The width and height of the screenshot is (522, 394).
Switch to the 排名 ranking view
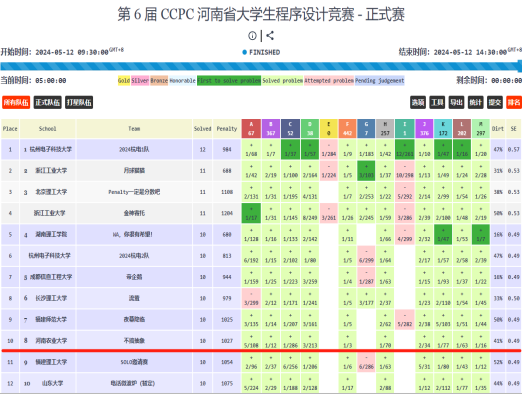(x=514, y=102)
